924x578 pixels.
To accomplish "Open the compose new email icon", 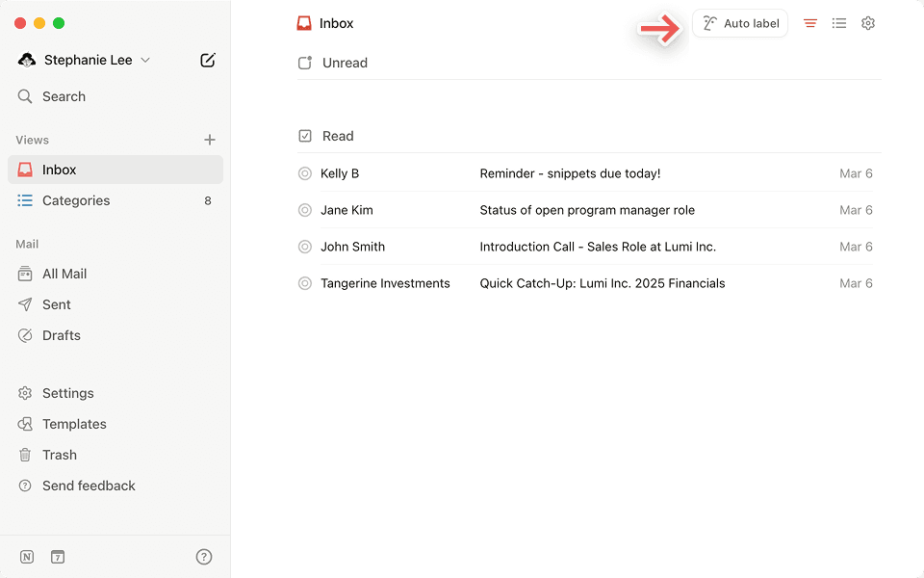I will click(x=207, y=60).
